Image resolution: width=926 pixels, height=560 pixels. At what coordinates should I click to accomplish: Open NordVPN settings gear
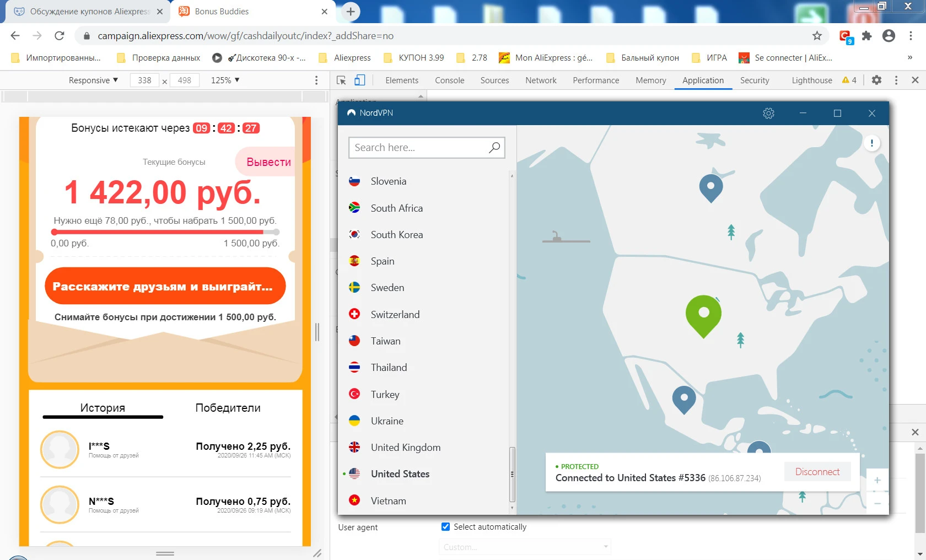(x=768, y=113)
